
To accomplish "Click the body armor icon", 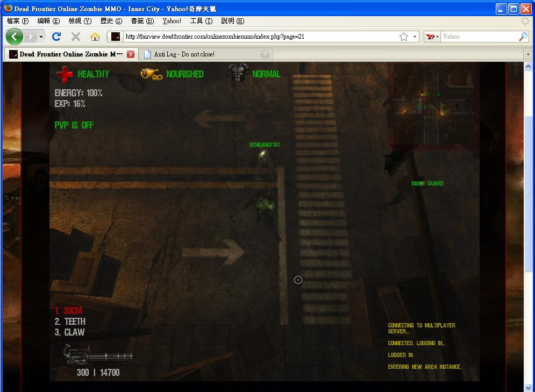I will click(238, 73).
